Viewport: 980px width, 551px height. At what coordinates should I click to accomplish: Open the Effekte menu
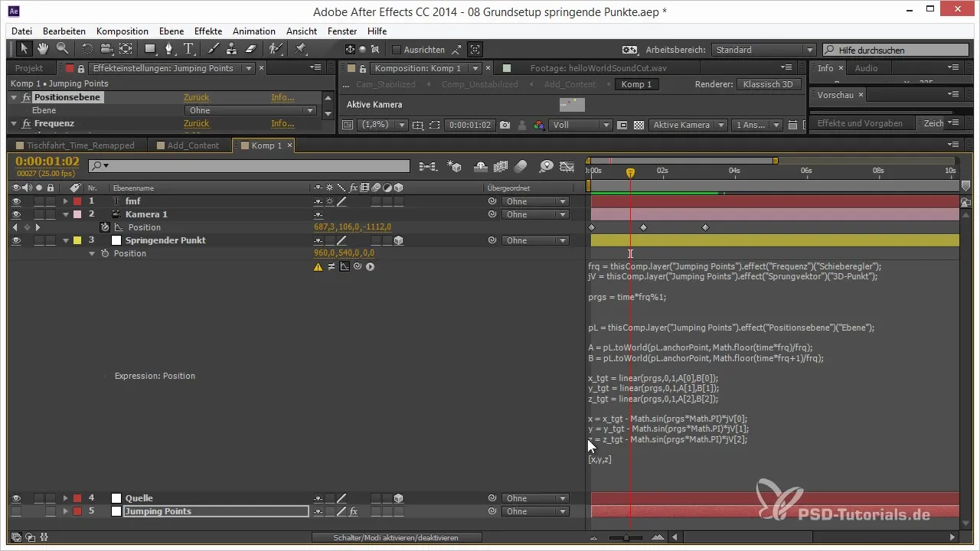click(208, 31)
